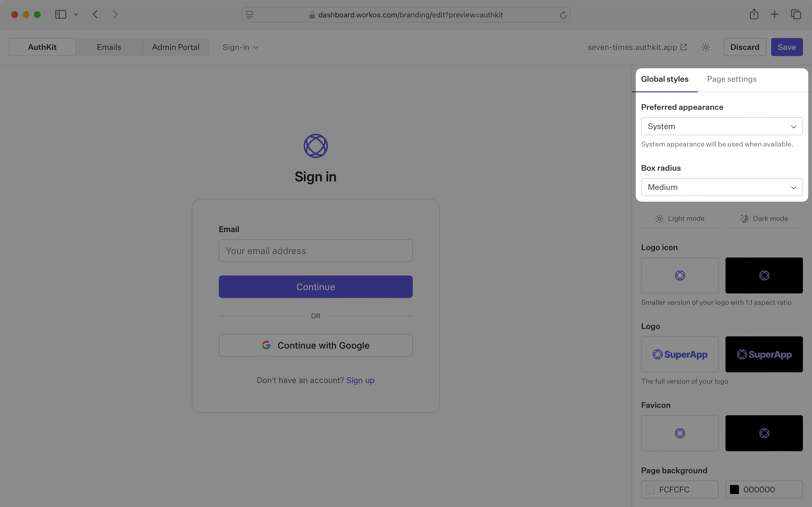Click the favicon light mode icon

tap(680, 433)
